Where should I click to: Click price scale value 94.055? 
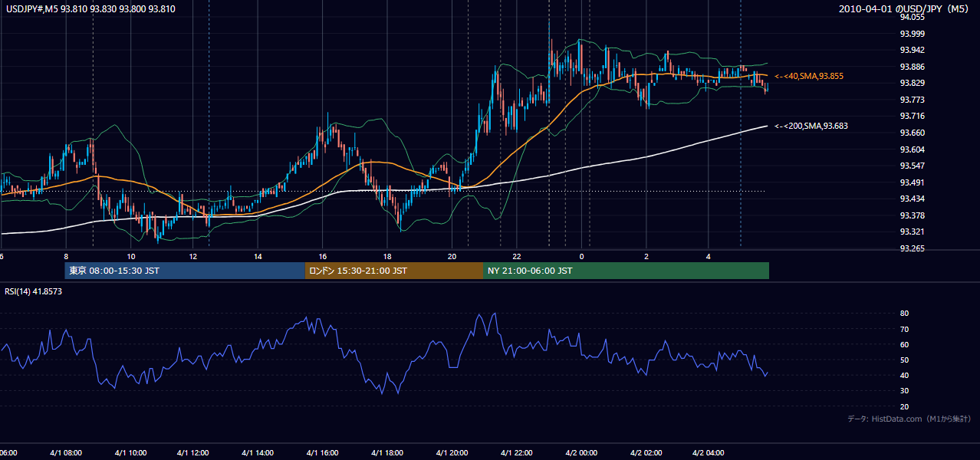[x=913, y=17]
